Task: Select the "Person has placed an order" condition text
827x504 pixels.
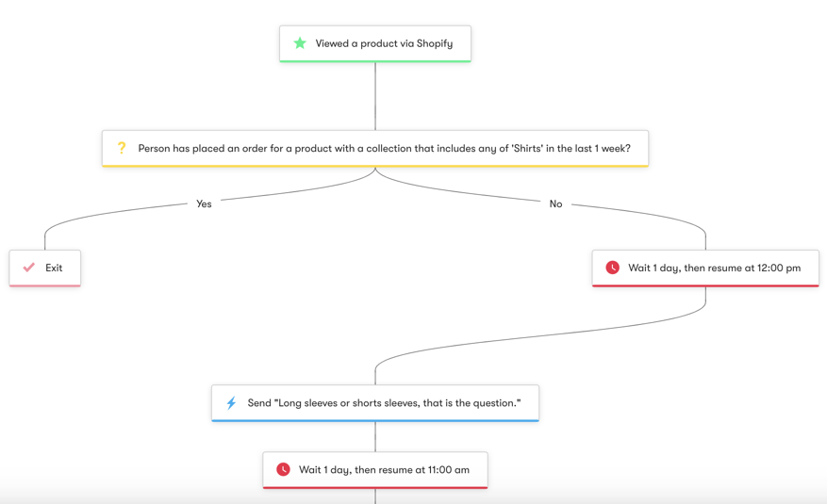Action: point(384,148)
